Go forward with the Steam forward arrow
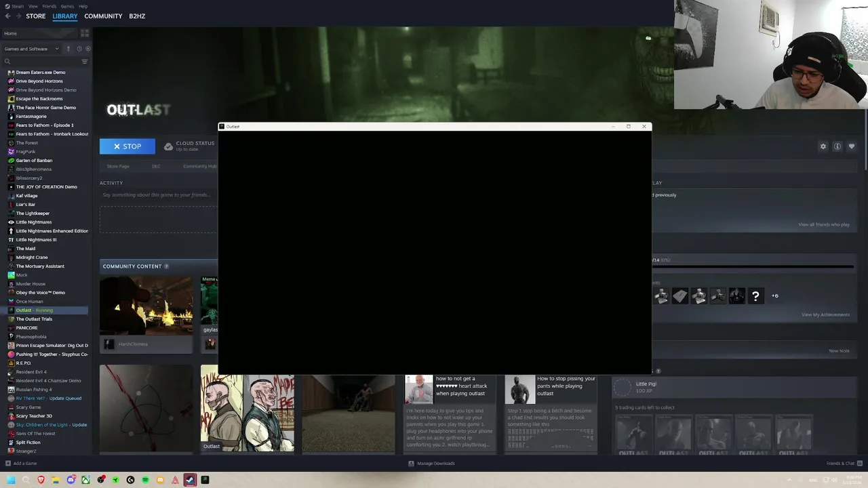 pos(18,16)
